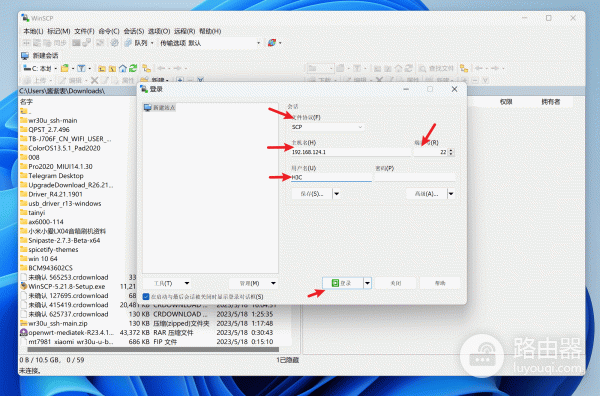This screenshot has width=600, height=396.
Task: Click the 拥有者 owner column header
Action: coord(551,102)
